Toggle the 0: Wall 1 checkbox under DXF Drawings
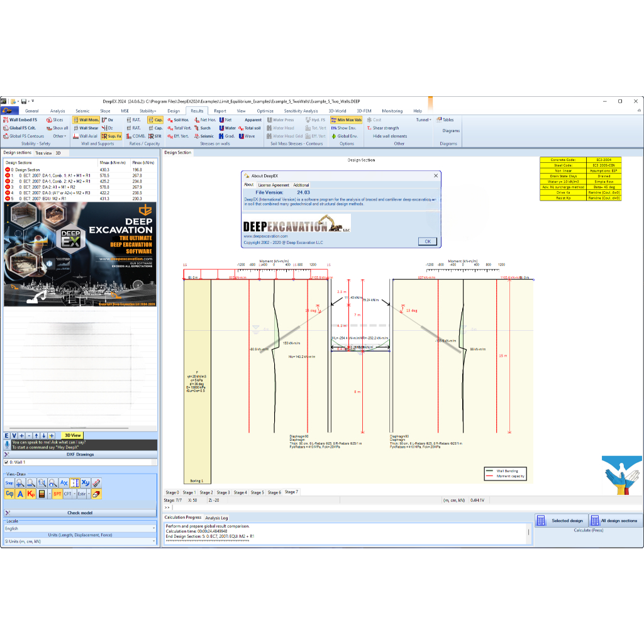The width and height of the screenshot is (644, 644). [x=6, y=462]
